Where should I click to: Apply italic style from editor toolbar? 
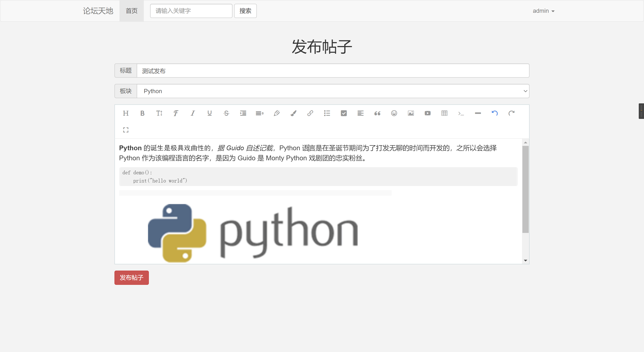[x=193, y=113]
